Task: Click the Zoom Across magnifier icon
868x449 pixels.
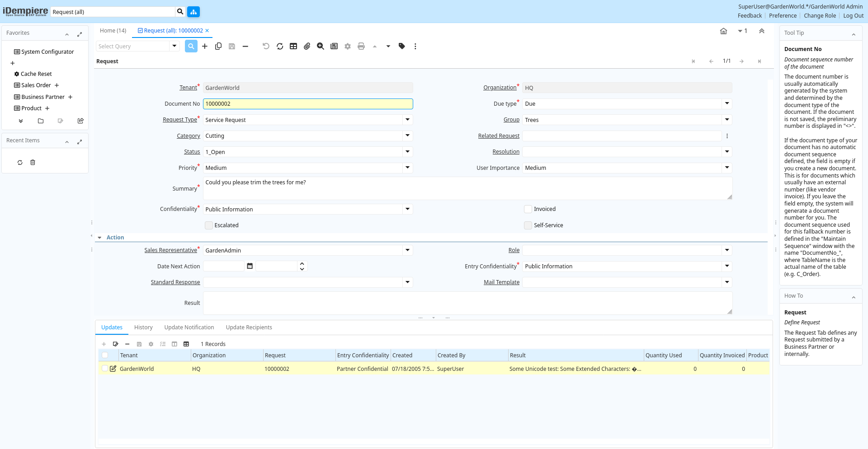Action: click(321, 46)
